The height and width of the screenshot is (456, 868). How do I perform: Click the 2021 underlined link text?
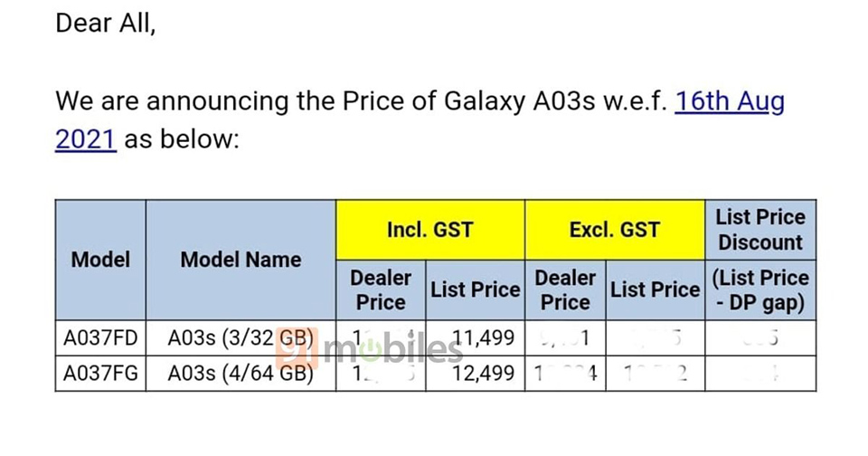click(86, 138)
